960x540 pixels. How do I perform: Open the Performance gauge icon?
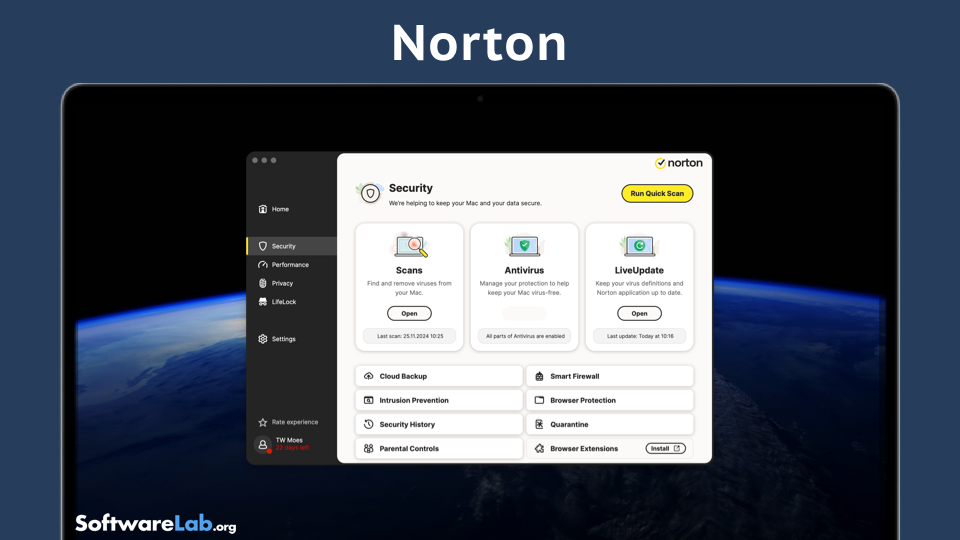click(x=263, y=264)
